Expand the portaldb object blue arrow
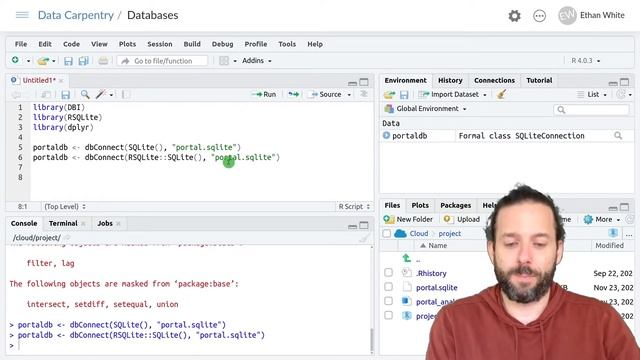Viewport: 640px width, 360px height. click(x=386, y=136)
